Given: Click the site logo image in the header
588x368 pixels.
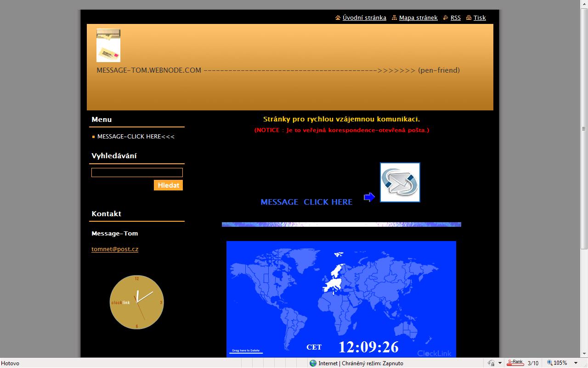Looking at the screenshot, I should 108,46.
